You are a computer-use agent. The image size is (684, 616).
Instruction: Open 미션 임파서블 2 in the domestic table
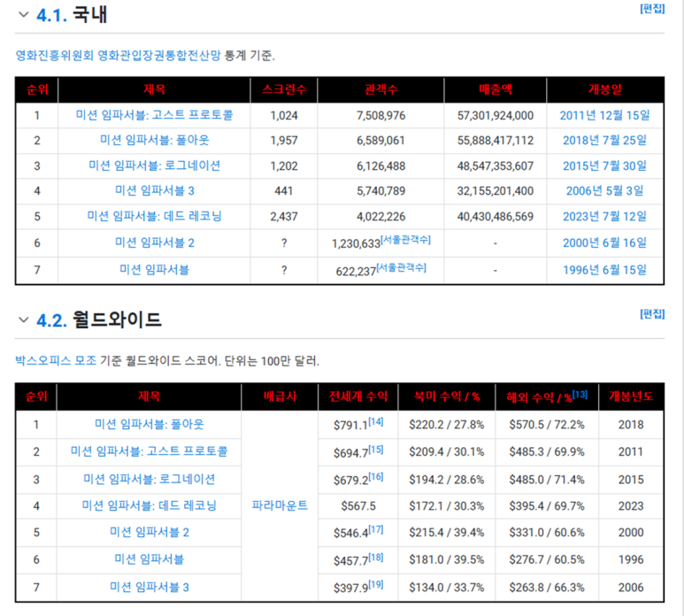(155, 243)
